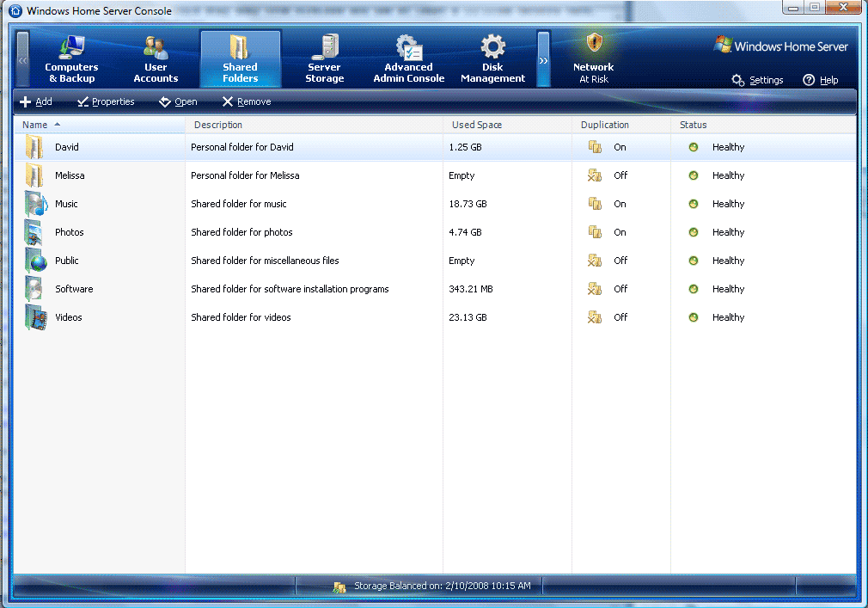Select the 'Shared folder for videos' description
The height and width of the screenshot is (608, 868).
(241, 317)
